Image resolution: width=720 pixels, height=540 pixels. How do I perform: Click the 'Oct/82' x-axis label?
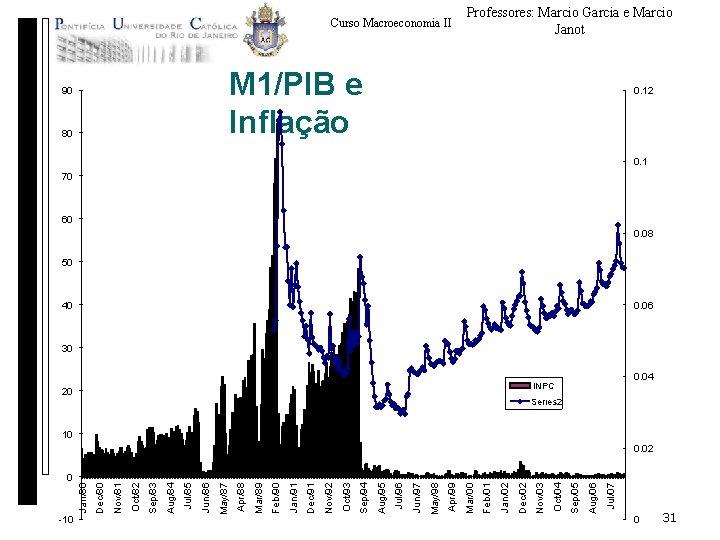(135, 497)
